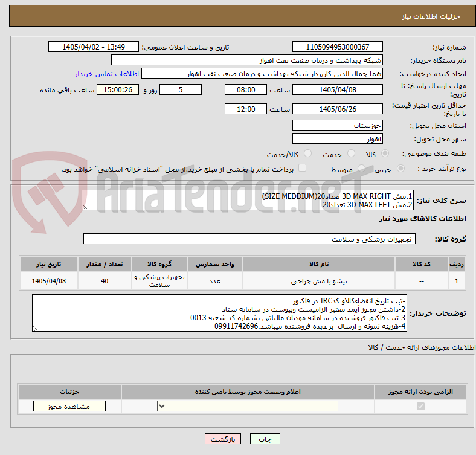Image resolution: width=476 pixels, height=455 pixels.
Task: Click the توضیحات خریدار text area
Action: [219, 313]
